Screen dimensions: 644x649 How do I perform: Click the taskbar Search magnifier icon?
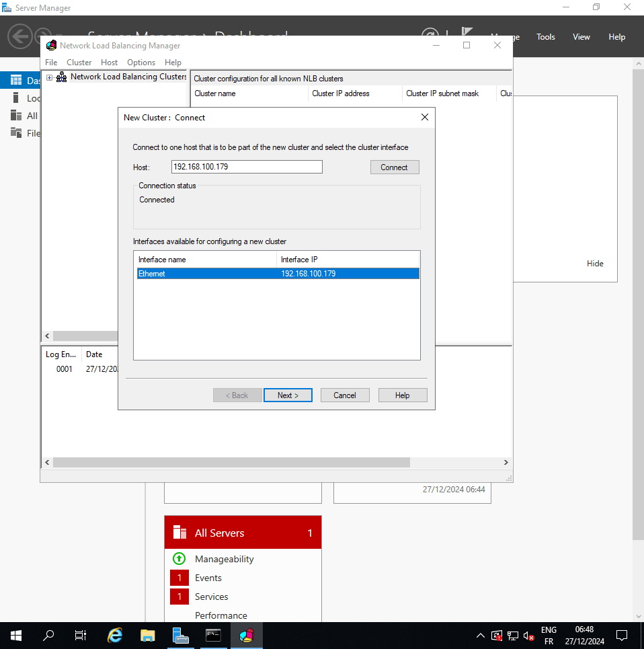[48, 635]
